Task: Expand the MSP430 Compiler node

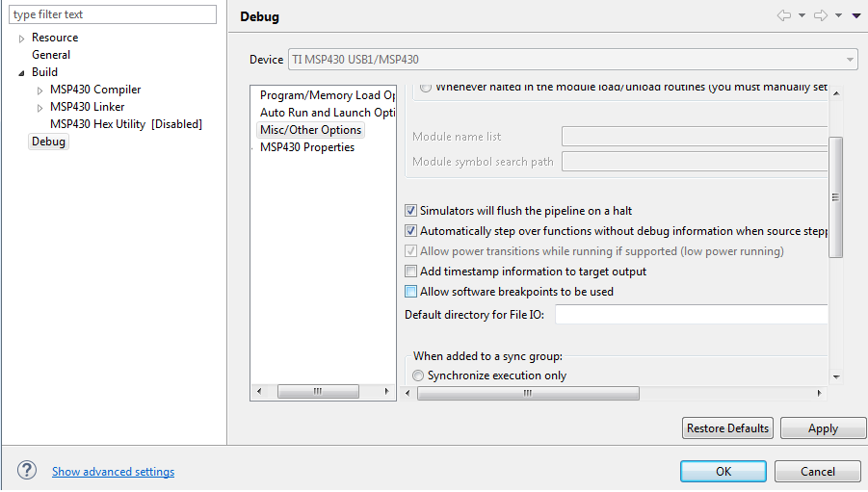Action: coord(40,91)
